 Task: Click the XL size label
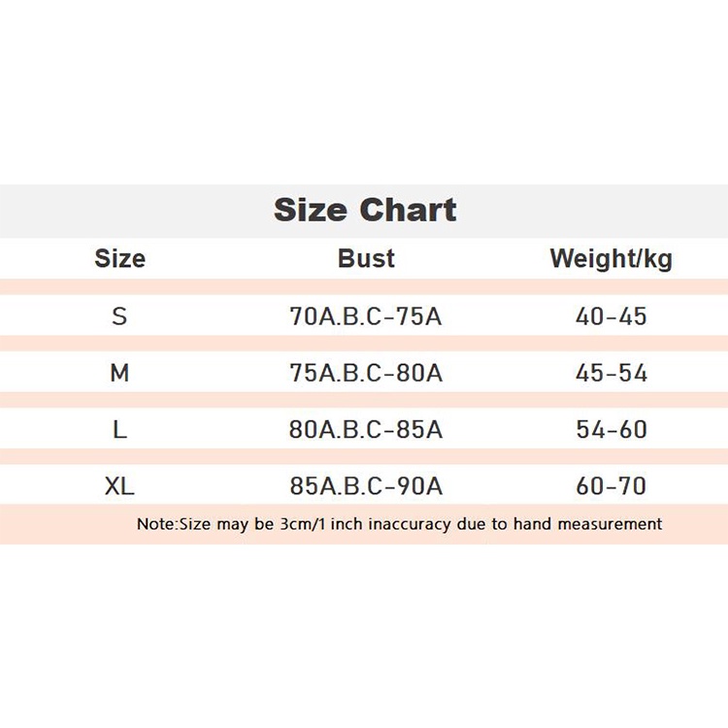(x=119, y=486)
